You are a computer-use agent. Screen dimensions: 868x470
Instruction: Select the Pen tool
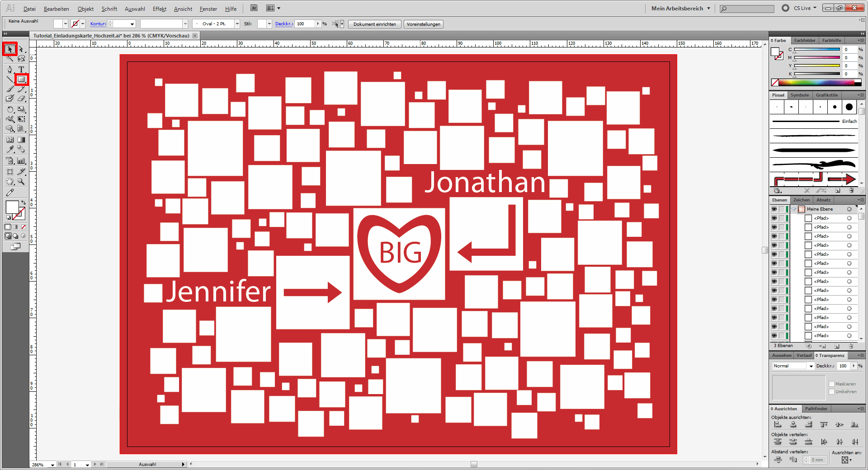point(10,69)
